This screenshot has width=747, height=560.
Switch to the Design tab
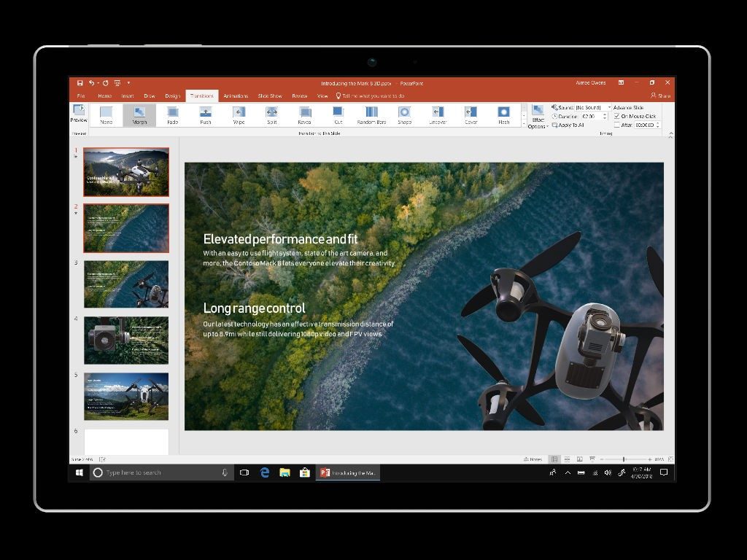pyautogui.click(x=172, y=96)
